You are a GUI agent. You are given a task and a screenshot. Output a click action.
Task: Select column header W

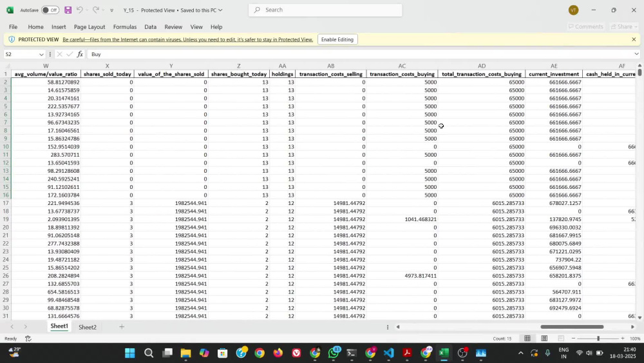[x=46, y=66]
